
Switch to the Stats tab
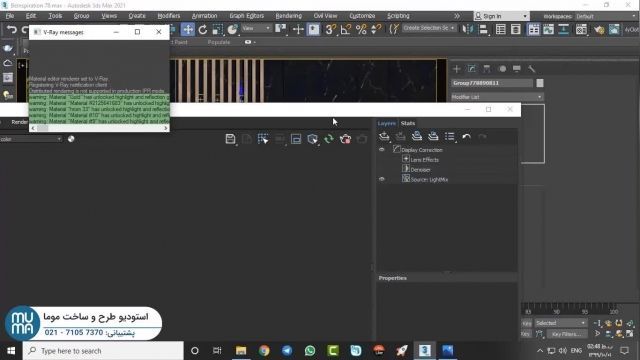click(x=408, y=123)
